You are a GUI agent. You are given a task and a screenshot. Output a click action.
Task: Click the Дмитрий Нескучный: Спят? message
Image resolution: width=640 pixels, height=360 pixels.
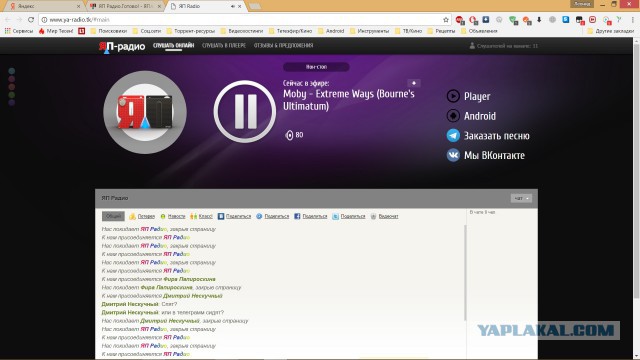pos(139,304)
